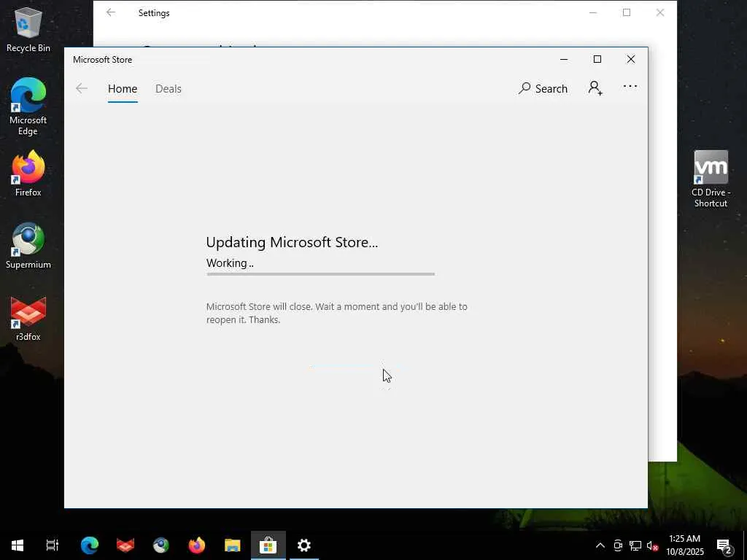Click the Updating Microsoft Store heading
This screenshot has height=560, width=747.
tap(292, 242)
